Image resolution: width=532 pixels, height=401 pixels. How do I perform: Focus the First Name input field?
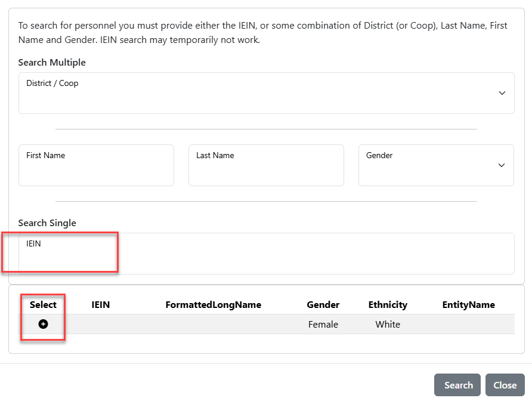tap(97, 165)
